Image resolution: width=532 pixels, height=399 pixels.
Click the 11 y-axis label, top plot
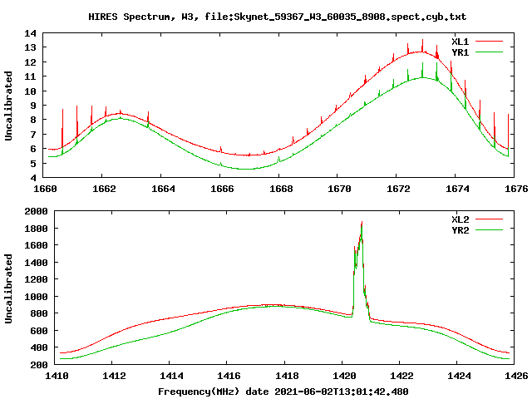30,76
